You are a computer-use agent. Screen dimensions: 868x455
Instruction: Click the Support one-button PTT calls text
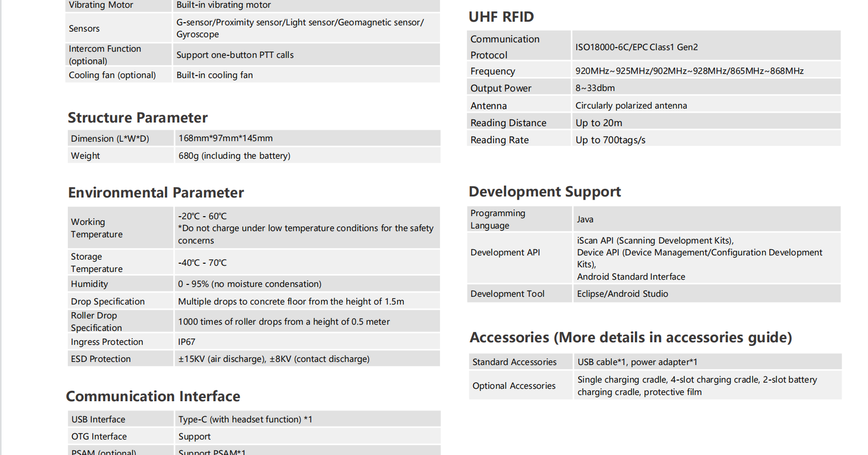coord(235,55)
